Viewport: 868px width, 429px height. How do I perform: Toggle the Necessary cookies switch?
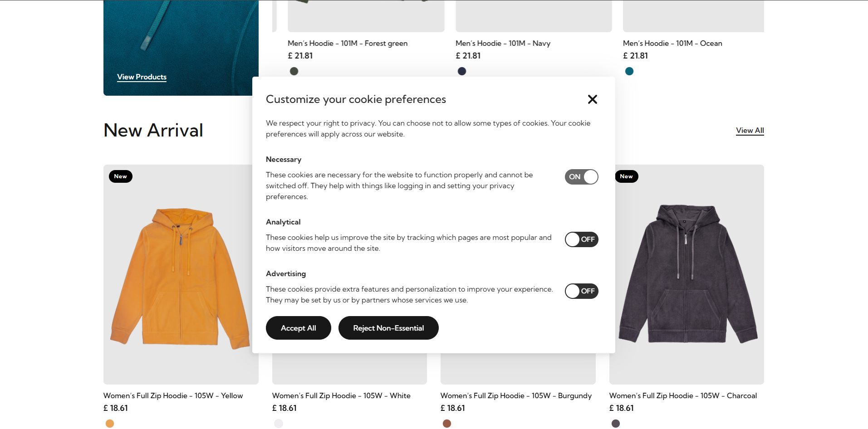pyautogui.click(x=581, y=177)
